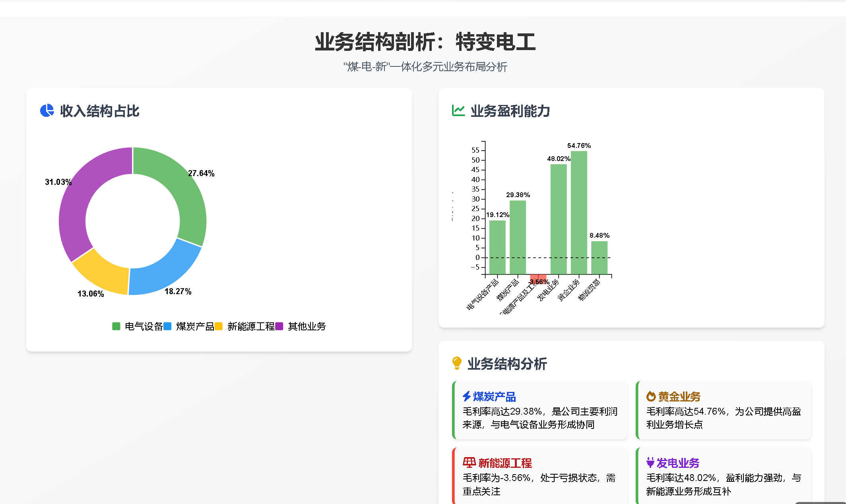Click the plug icon next to 发电业务

point(650,463)
